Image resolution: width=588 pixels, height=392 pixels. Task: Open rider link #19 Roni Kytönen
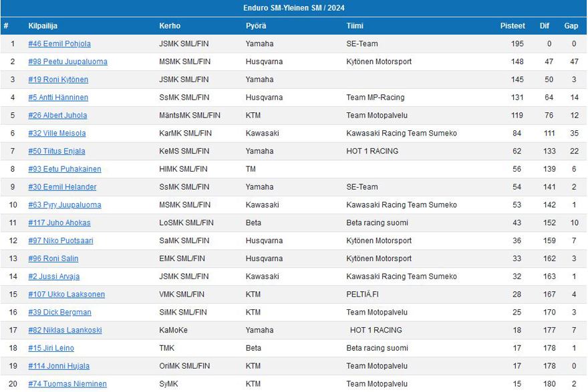coord(58,80)
